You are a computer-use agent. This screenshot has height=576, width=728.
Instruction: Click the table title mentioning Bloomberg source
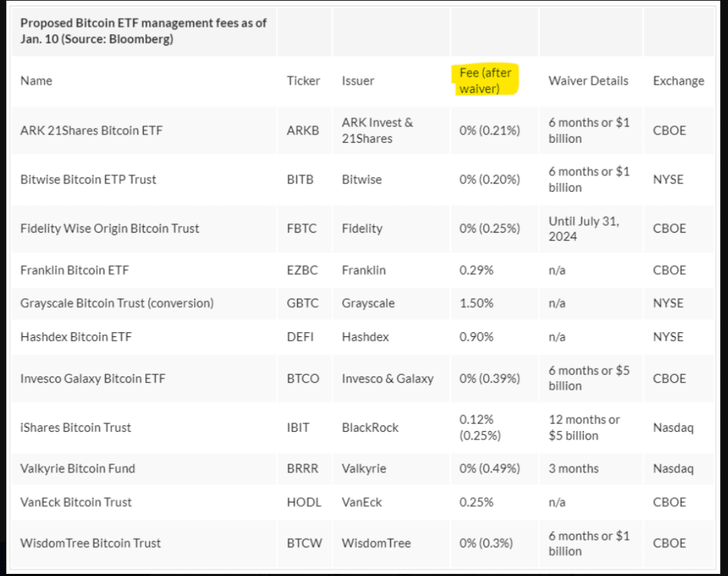[144, 31]
